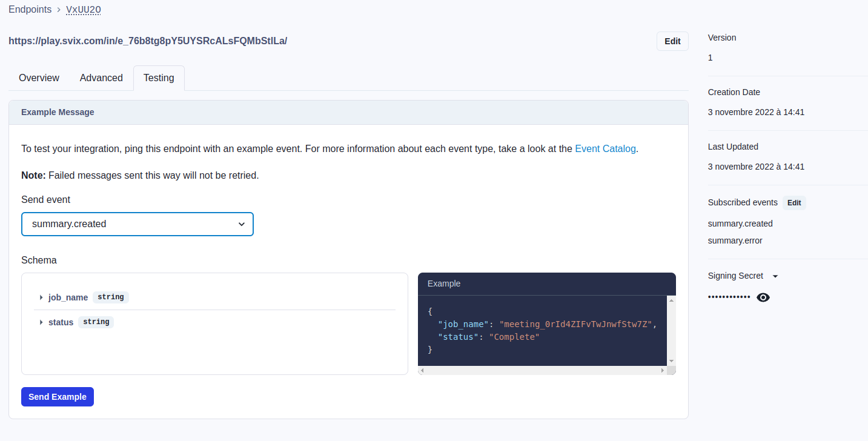Expand the Signing Secret dropdown caret
The height and width of the screenshot is (441, 868).
click(x=775, y=276)
